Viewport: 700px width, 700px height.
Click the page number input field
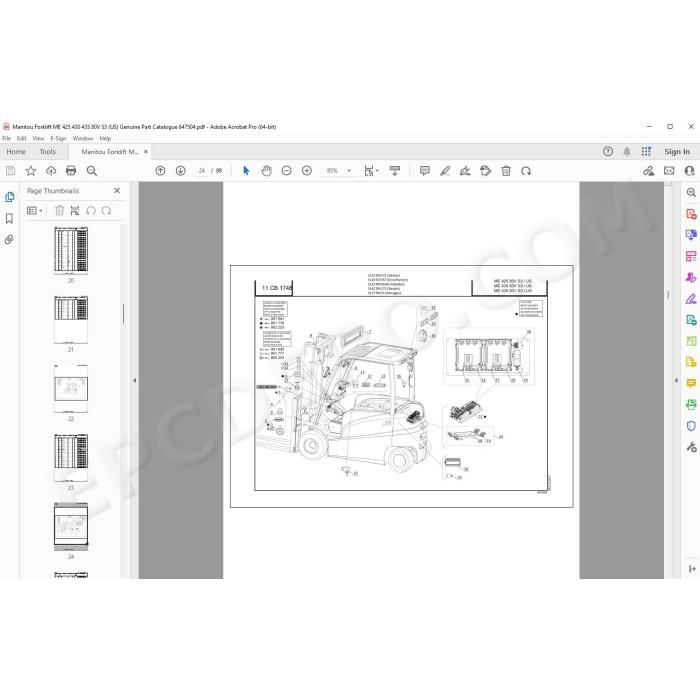click(x=202, y=171)
